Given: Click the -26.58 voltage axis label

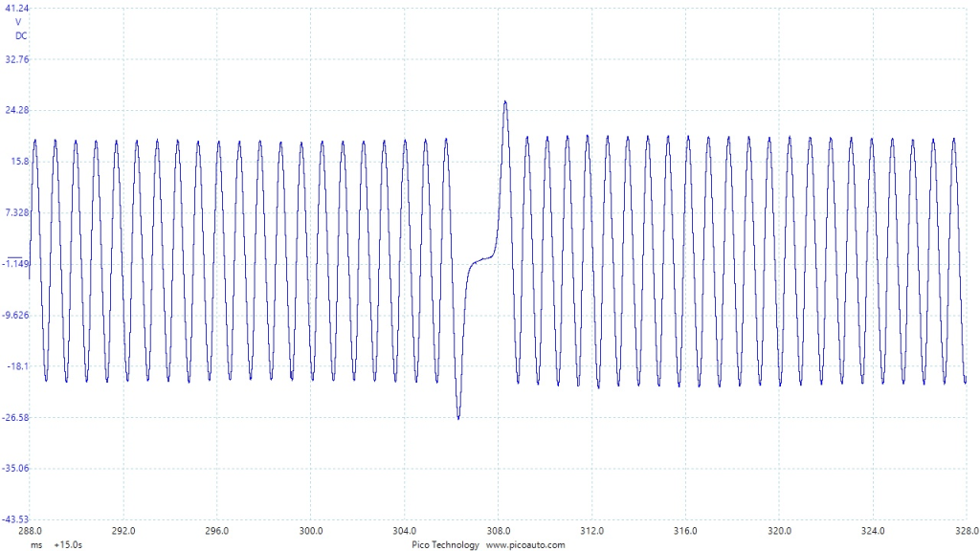Looking at the screenshot, I should (17, 417).
